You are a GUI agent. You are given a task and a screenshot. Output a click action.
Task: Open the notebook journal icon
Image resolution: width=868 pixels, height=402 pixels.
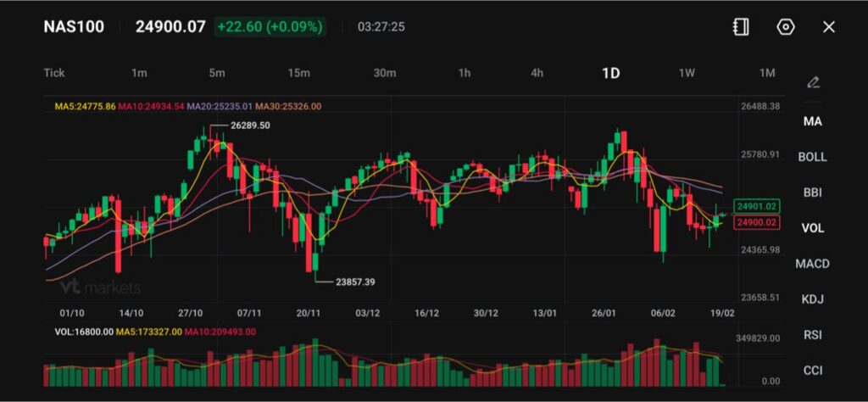tap(741, 27)
